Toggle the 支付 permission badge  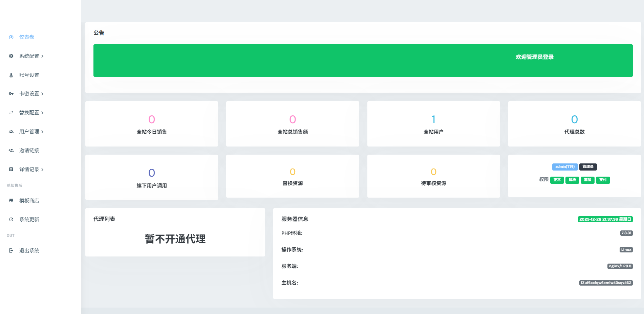point(603,180)
